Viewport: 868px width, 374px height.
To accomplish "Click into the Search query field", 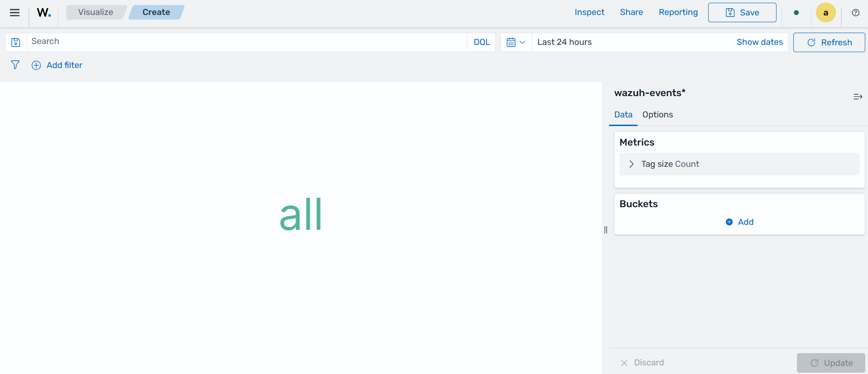I will pyautogui.click(x=247, y=42).
